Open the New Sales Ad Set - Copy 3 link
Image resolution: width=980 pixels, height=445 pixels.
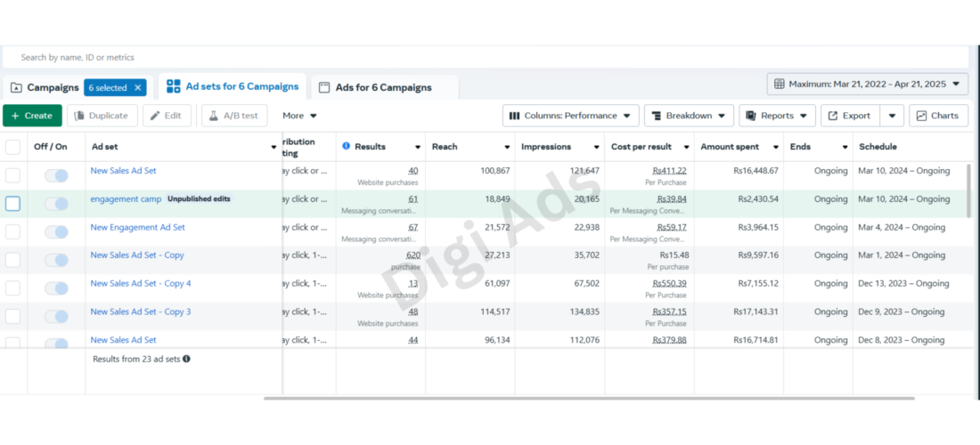(141, 311)
